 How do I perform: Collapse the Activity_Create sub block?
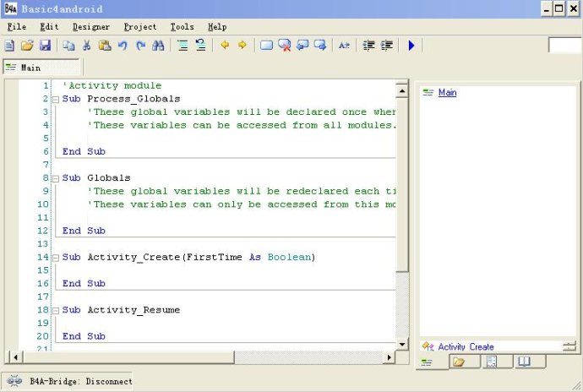(55, 257)
